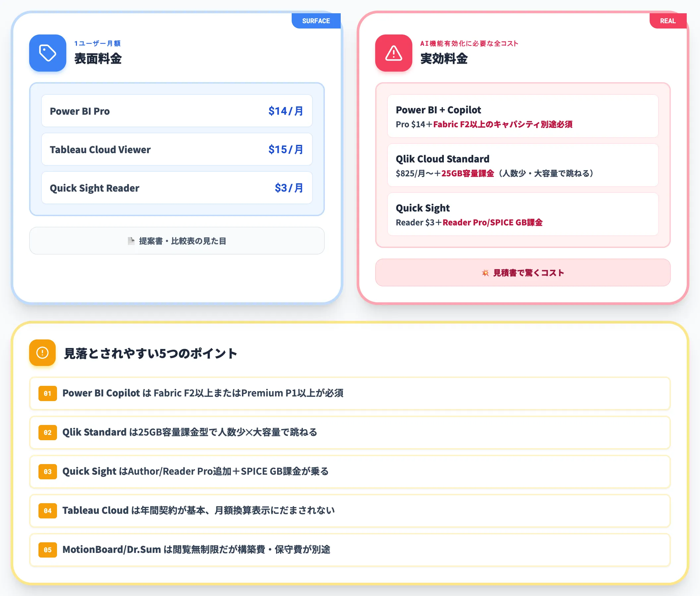Select the Power BI Pro price row

pyautogui.click(x=177, y=111)
